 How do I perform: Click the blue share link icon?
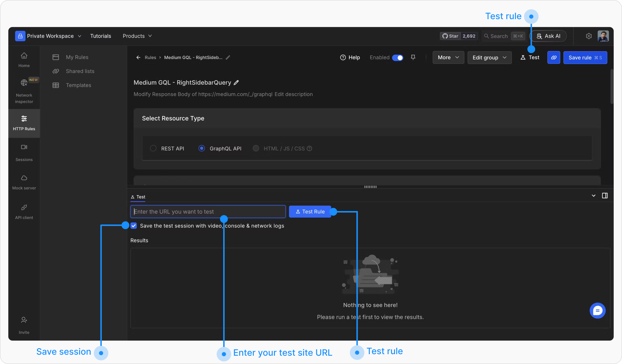click(554, 57)
